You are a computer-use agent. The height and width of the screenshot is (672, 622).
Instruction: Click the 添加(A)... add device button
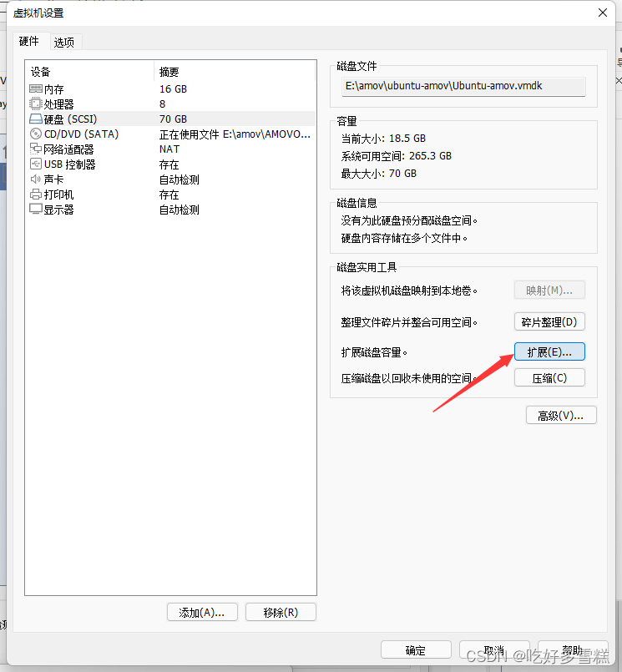[x=202, y=613]
